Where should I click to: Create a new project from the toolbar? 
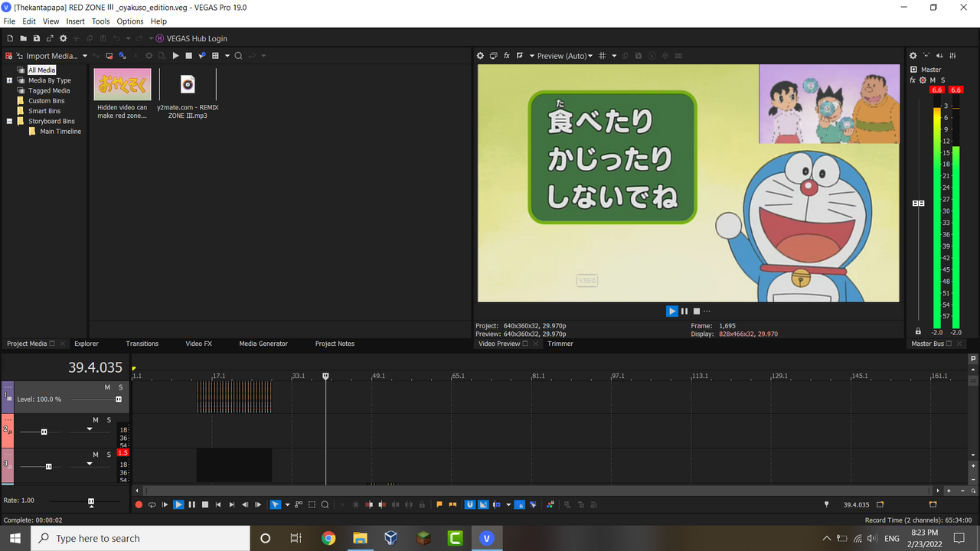pyautogui.click(x=10, y=38)
